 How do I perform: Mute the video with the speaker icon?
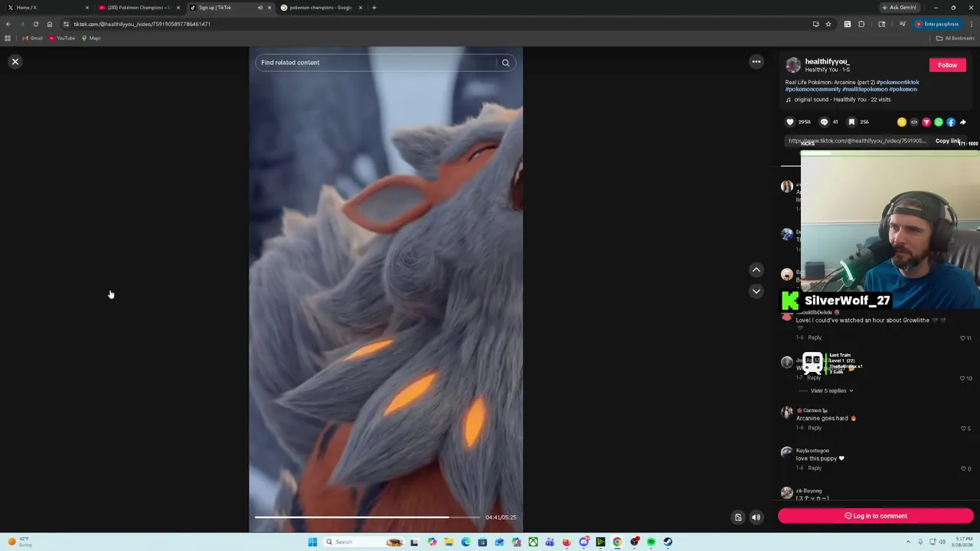pyautogui.click(x=756, y=517)
